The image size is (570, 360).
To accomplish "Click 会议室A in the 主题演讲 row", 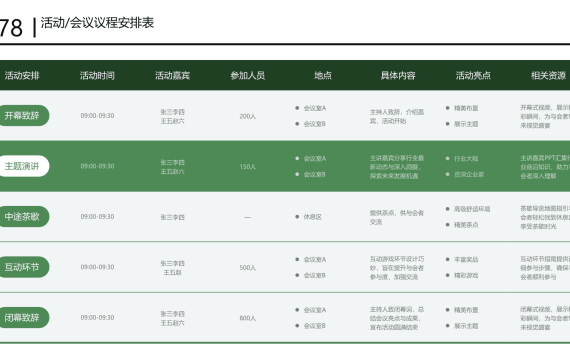I will pos(315,159).
